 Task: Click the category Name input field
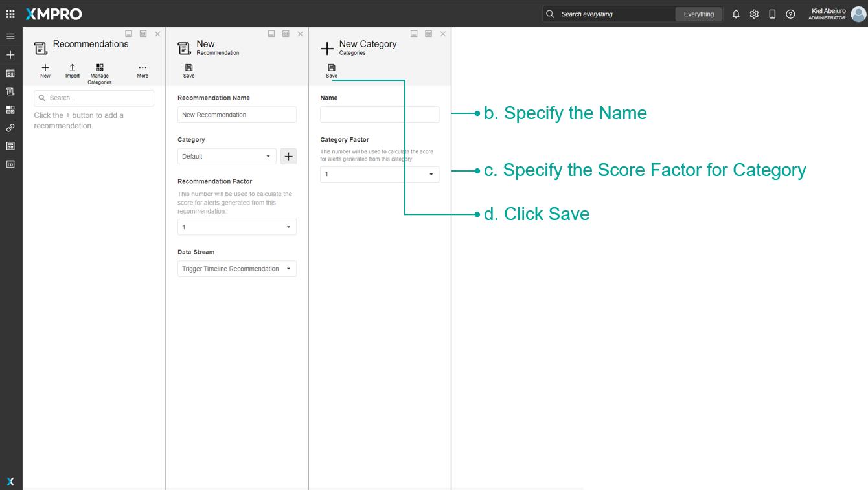pos(379,115)
